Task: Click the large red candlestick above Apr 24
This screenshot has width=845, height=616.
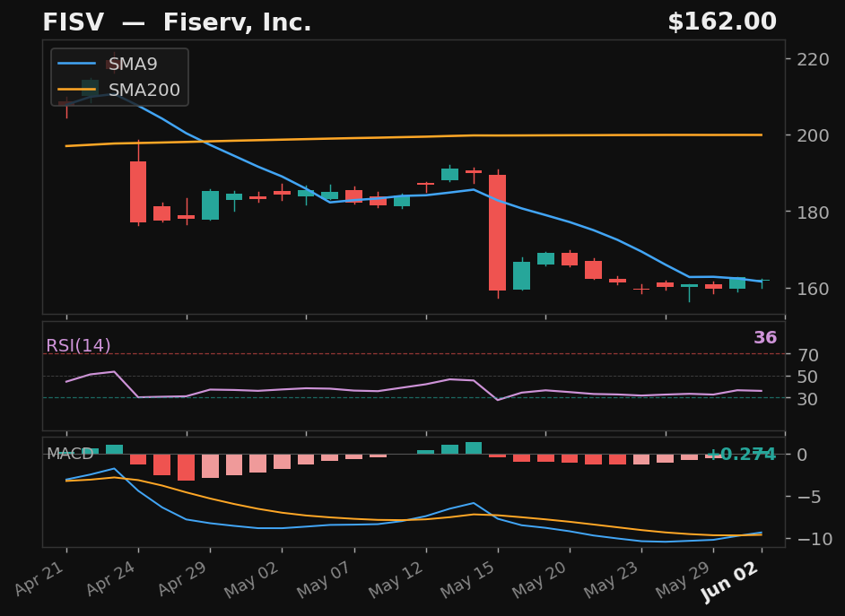Action: (138, 192)
